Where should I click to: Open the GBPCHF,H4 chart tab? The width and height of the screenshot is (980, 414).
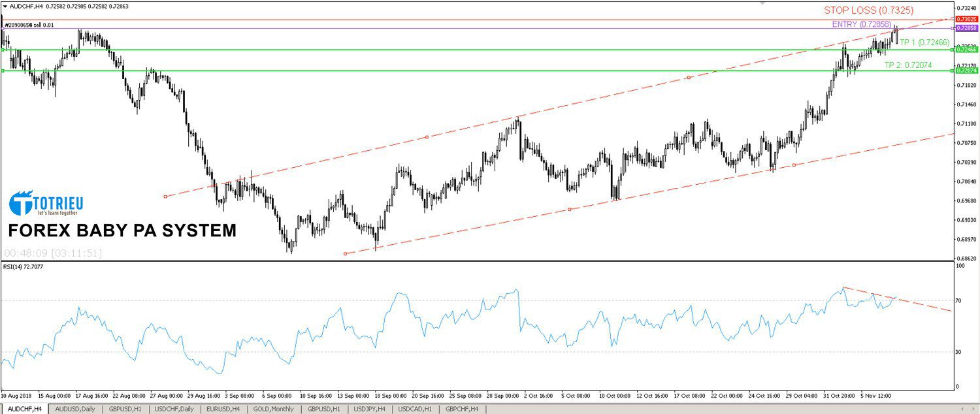pos(462,409)
